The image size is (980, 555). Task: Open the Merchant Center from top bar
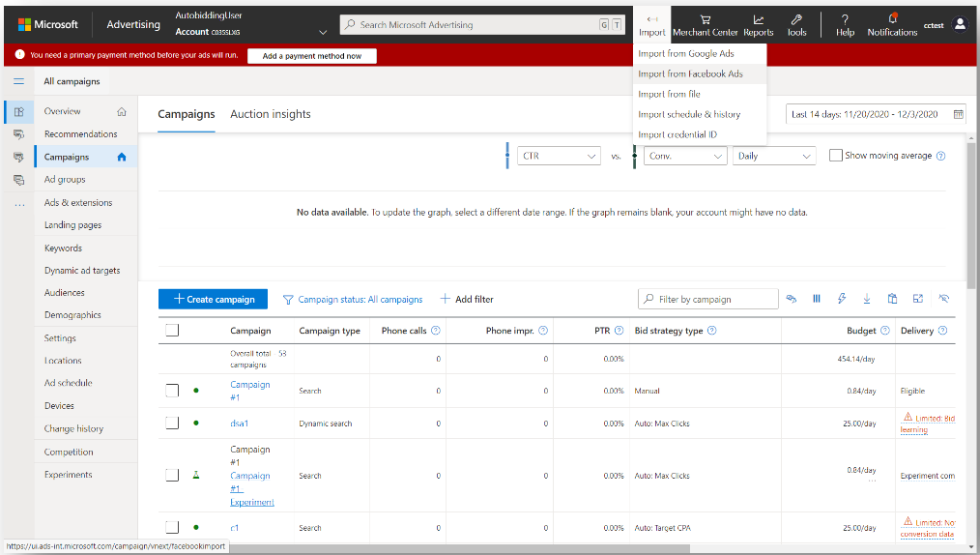click(x=705, y=24)
